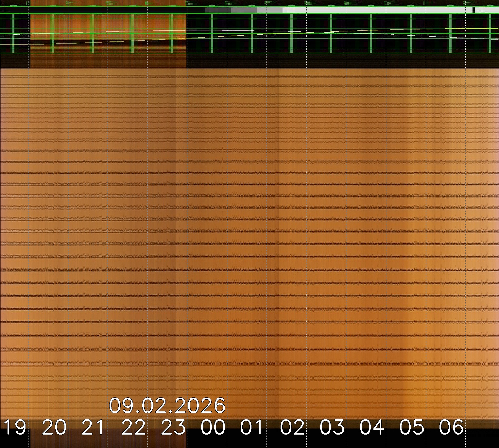Click the 23 hour label

pyautogui.click(x=173, y=427)
